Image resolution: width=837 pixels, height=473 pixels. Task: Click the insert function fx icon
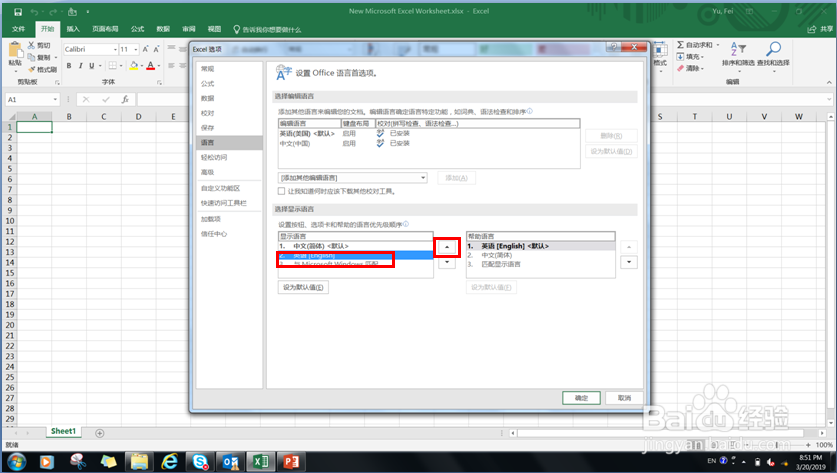point(125,99)
